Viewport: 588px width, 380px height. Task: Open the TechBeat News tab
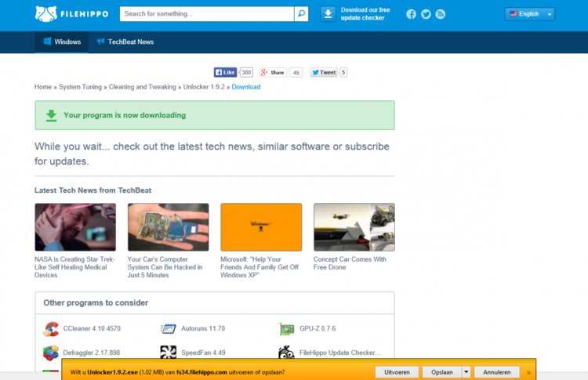click(125, 42)
